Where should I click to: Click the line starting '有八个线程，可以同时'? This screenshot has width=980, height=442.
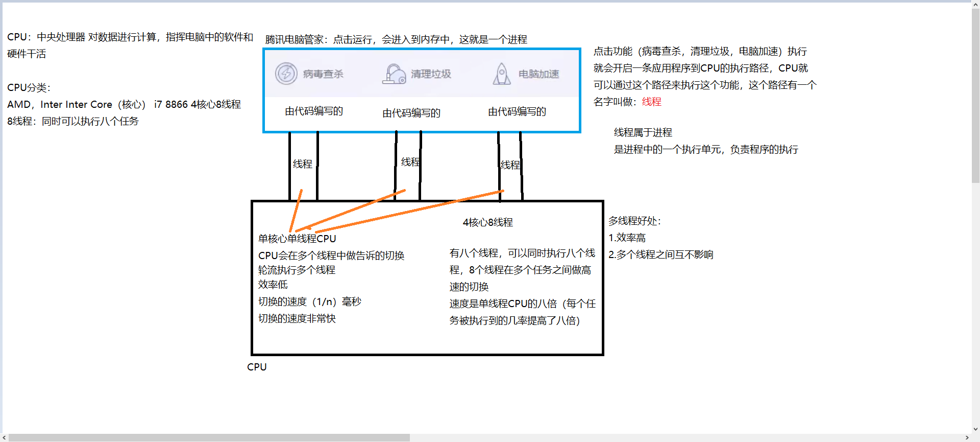coord(522,253)
